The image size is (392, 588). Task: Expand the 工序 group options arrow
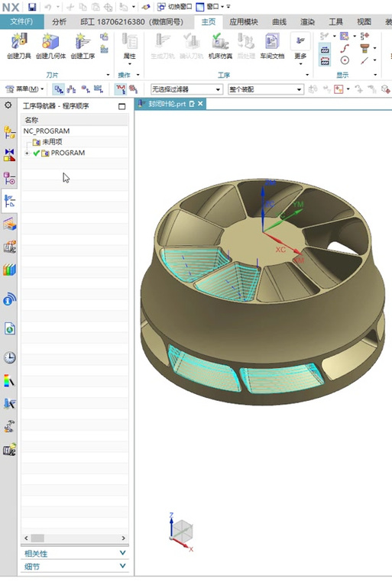coord(307,75)
